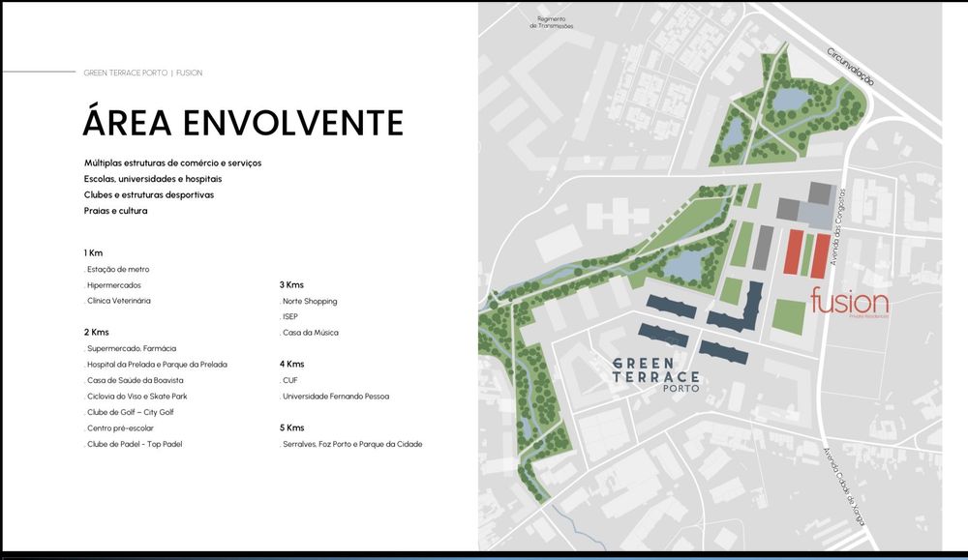The height and width of the screenshot is (560, 968).
Task: Click the Avenida das Congostas label
Action: click(x=837, y=227)
